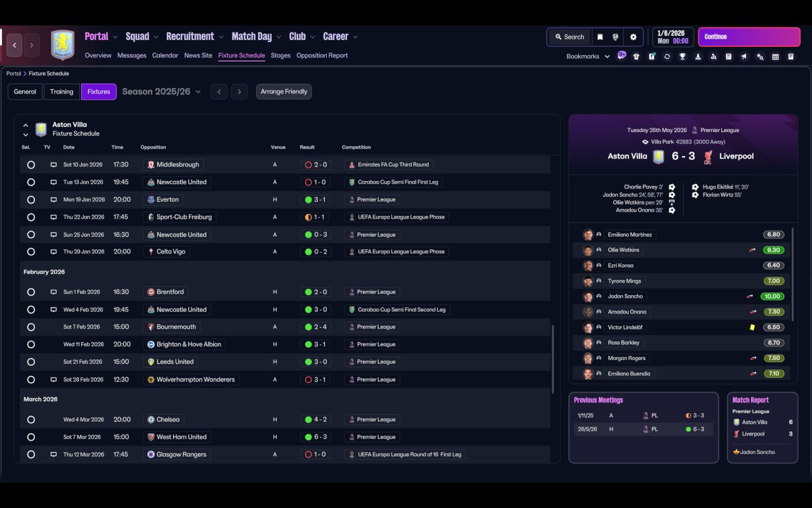Click the exclamation alert icon in bookmarks bar
Image resolution: width=812 pixels, height=508 pixels.
tap(652, 57)
